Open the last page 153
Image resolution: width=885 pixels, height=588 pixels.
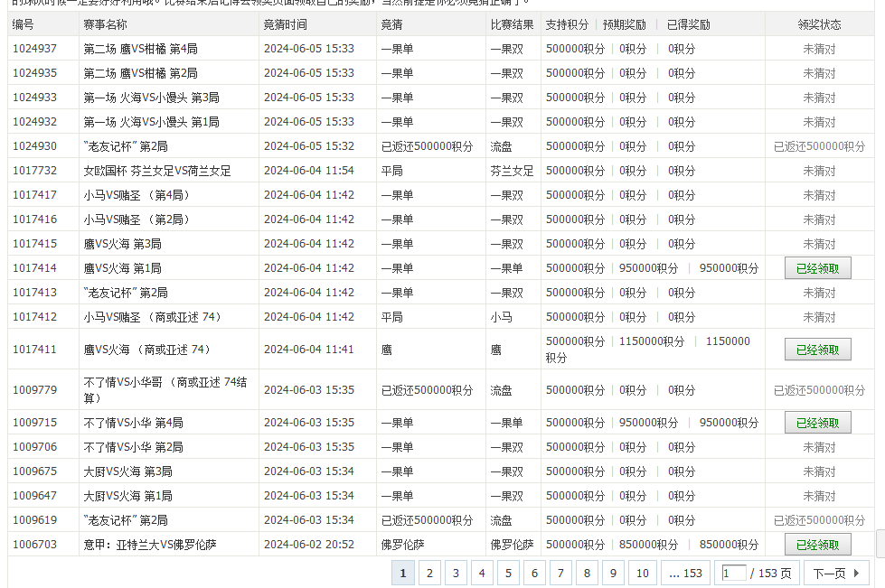tap(685, 573)
